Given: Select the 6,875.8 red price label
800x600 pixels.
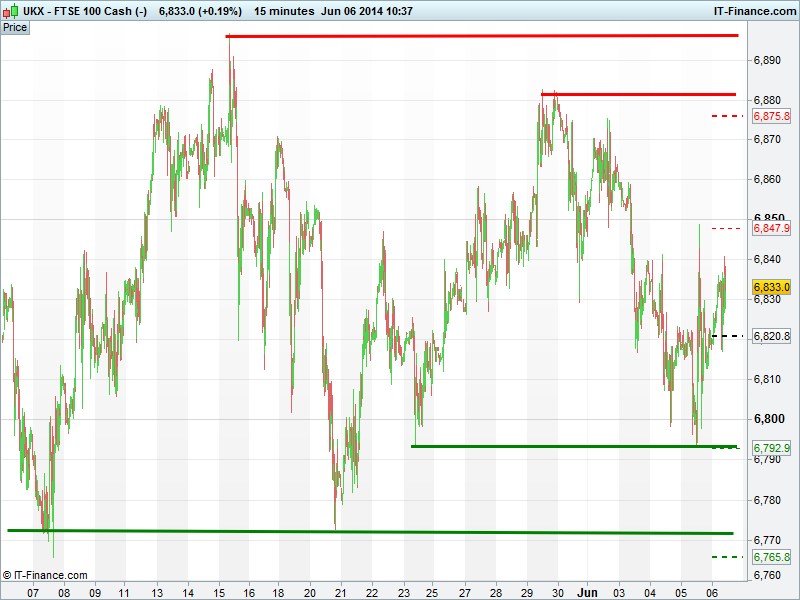Looking at the screenshot, I should click(x=771, y=117).
